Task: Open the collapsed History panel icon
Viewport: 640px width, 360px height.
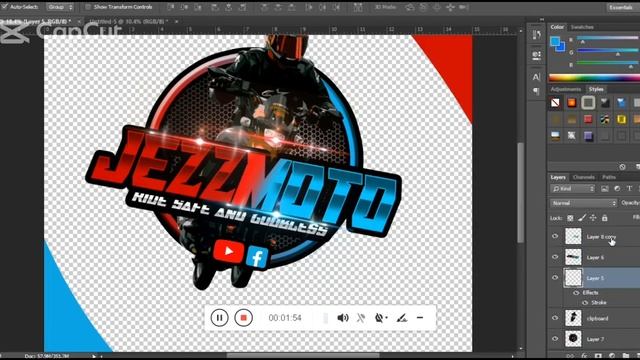Action: click(x=536, y=36)
